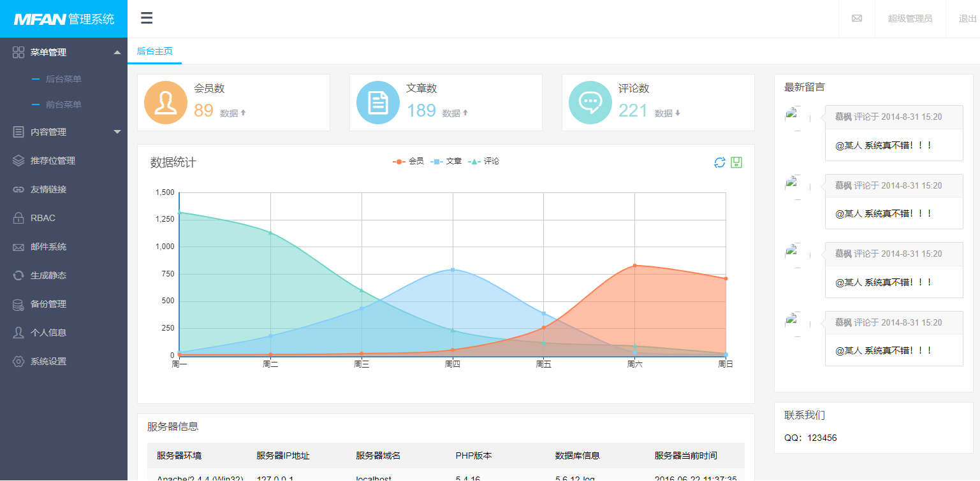
Task: Click the speech-bubble icon in 评论数 card
Action: (590, 102)
